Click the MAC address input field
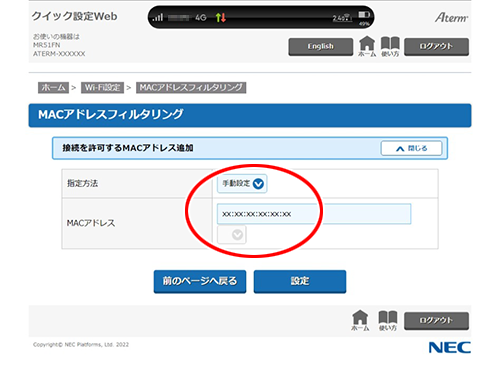 (314, 214)
